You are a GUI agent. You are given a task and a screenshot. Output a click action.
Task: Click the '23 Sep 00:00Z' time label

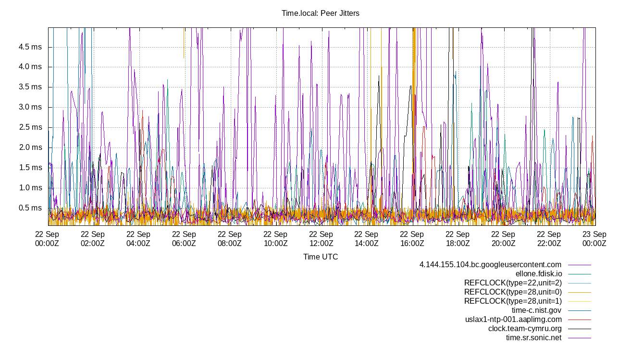point(595,239)
